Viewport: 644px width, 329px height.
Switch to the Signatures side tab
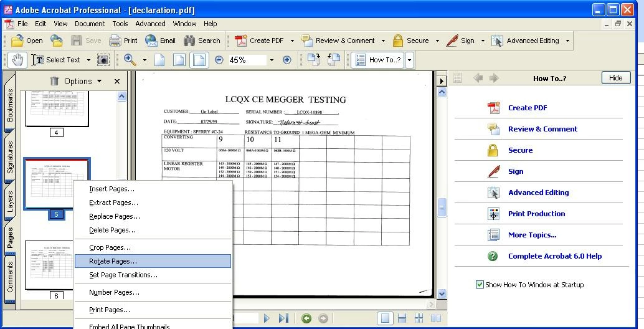tap(10, 157)
